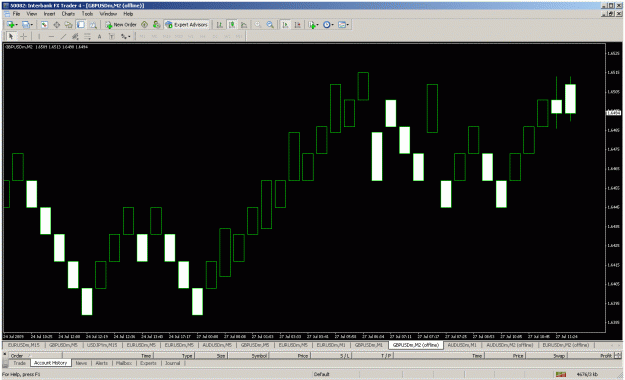This screenshot has height=380, width=625.
Task: Open the Data Window icon
Action: click(57, 25)
